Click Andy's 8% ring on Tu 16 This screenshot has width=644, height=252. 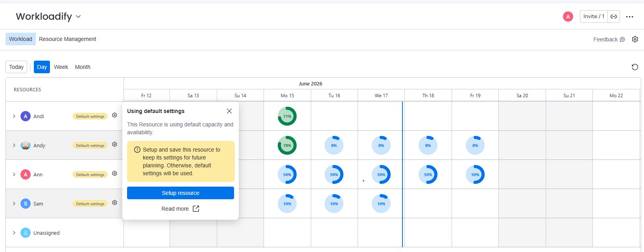334,145
